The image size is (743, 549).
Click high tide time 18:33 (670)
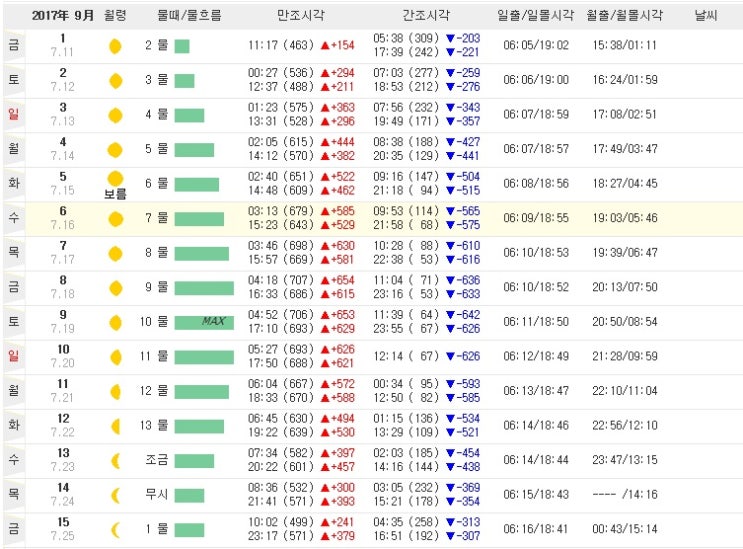[x=281, y=398]
